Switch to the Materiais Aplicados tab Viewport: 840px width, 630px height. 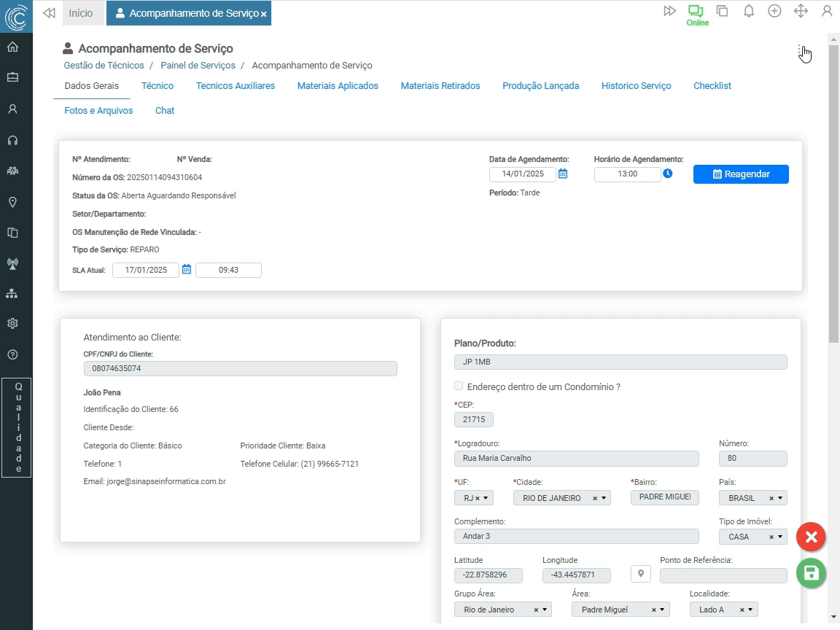tap(338, 86)
